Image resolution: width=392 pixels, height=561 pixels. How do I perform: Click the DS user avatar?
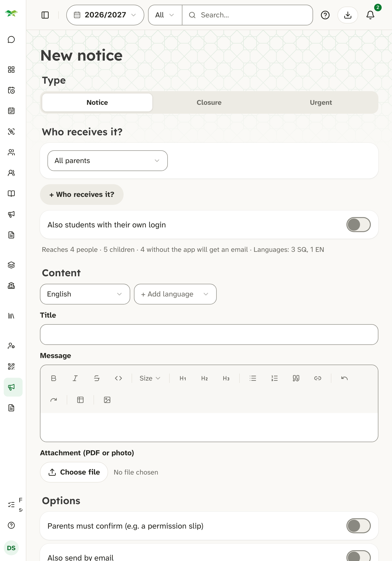pos(11,548)
